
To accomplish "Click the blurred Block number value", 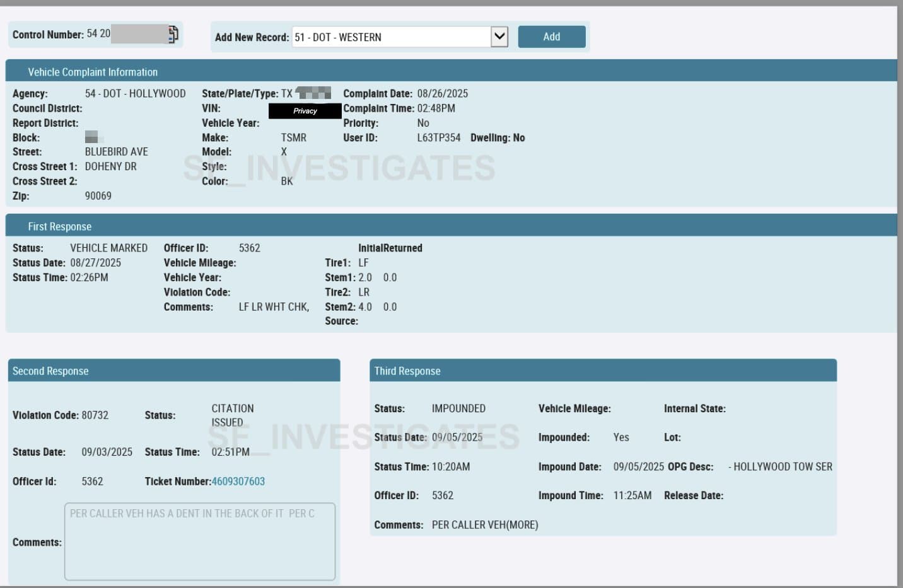I will coord(92,137).
